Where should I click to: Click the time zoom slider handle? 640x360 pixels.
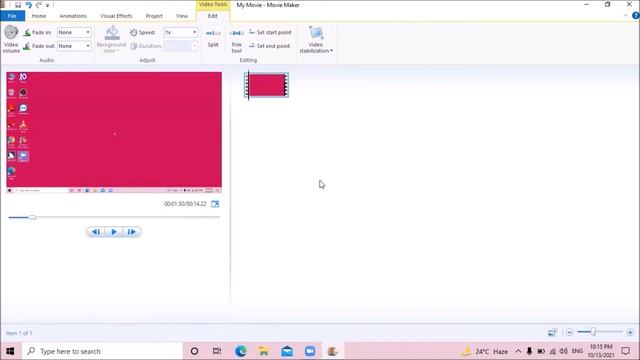click(593, 332)
